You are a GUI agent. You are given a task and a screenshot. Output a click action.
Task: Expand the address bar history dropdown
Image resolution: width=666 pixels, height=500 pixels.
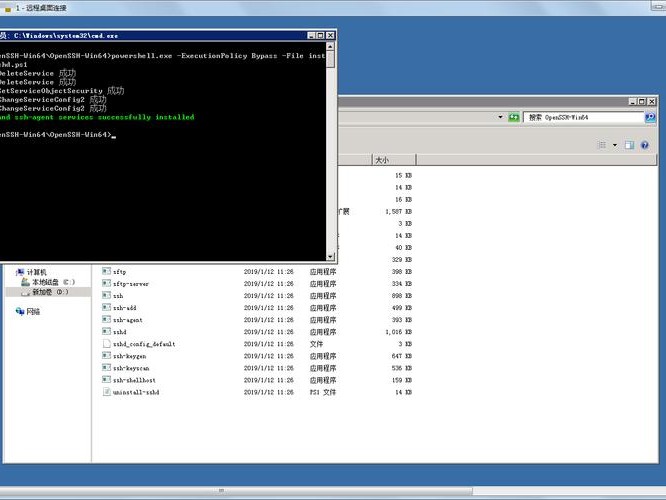(x=500, y=117)
